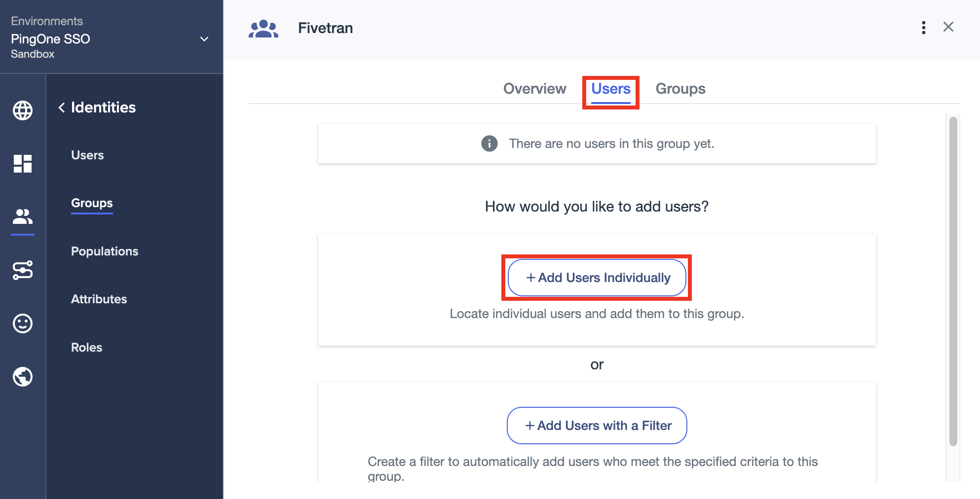Open Groups in the Identities menu
980x499 pixels.
(x=92, y=203)
